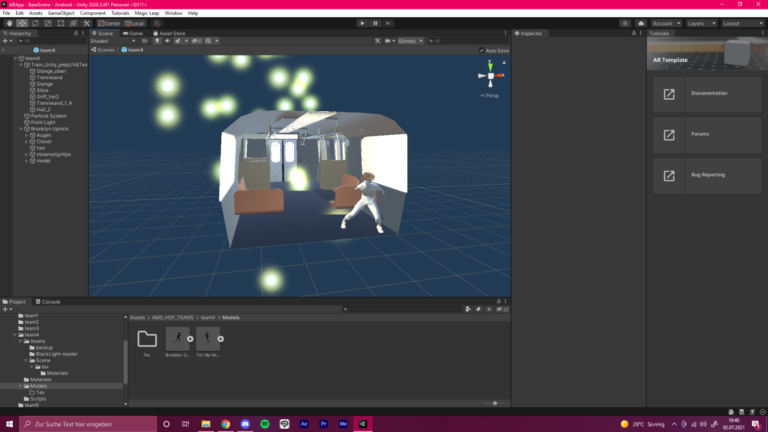Select the Move tool

click(x=21, y=22)
